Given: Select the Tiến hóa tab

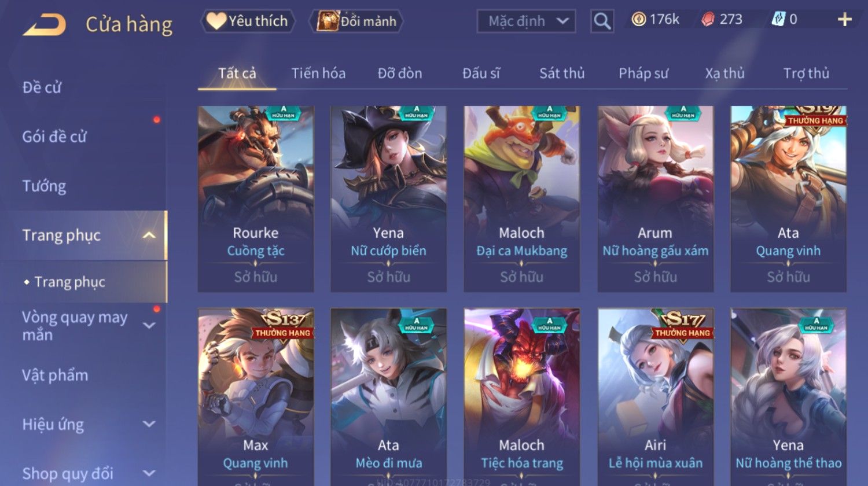Looking at the screenshot, I should [318, 73].
